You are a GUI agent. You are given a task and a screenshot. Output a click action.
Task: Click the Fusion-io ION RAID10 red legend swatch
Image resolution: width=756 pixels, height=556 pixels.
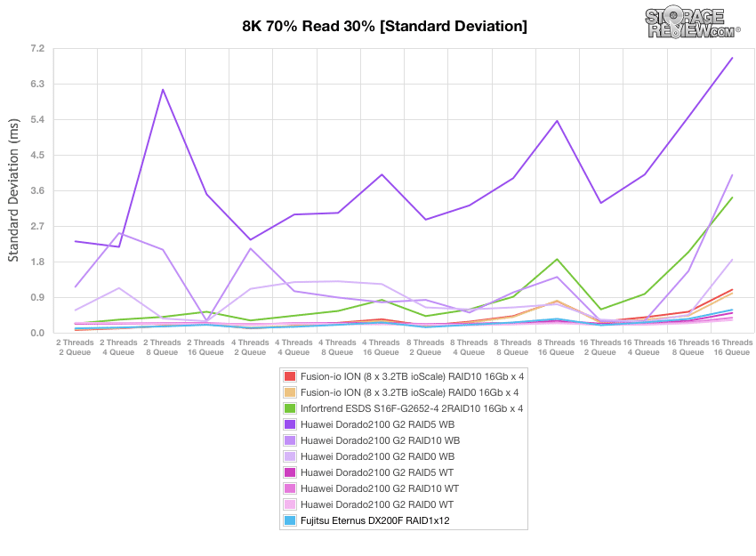(290, 376)
